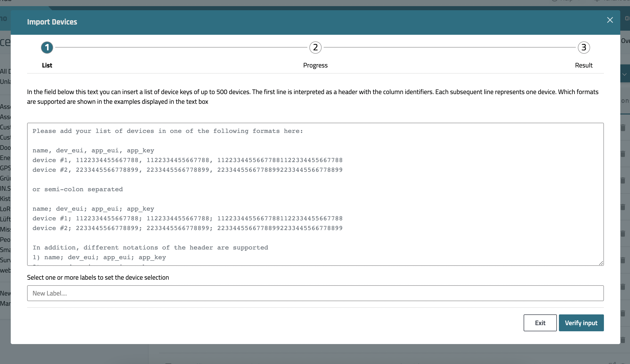
Task: Click the trash icon right of Verify input
Action: tap(623, 313)
